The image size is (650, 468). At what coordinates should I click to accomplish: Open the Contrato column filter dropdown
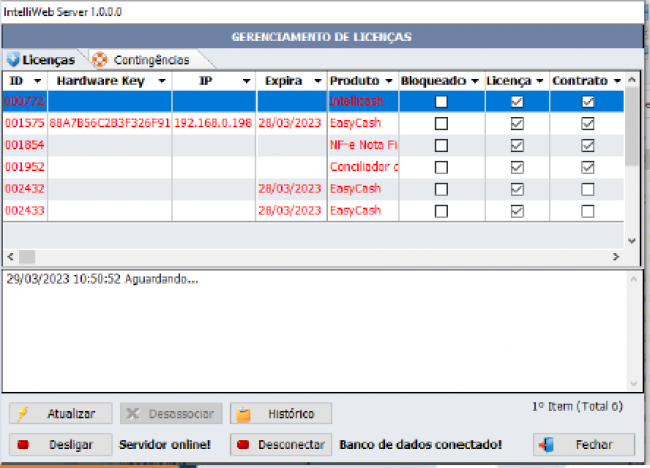click(617, 81)
